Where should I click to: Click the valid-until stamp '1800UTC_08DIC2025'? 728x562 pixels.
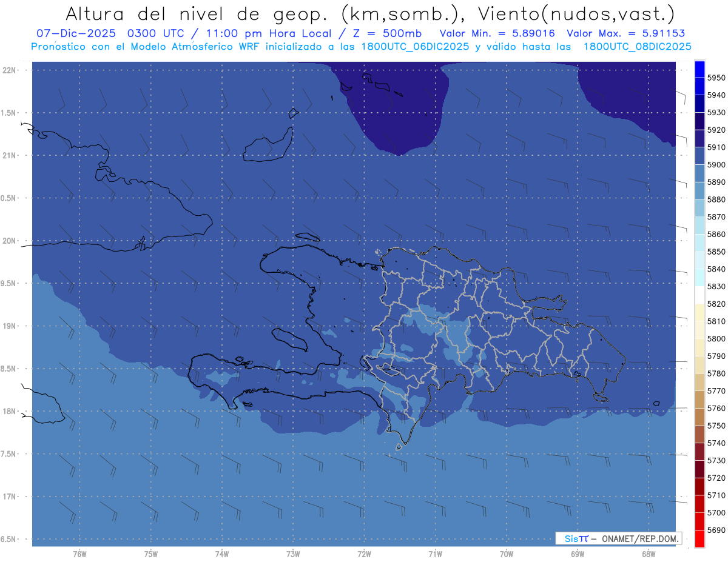tap(637, 47)
